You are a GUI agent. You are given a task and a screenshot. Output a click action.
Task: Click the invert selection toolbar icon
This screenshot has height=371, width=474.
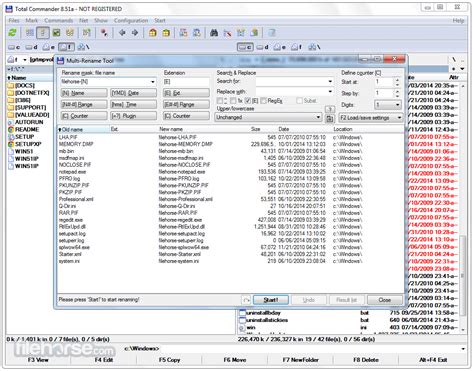tap(87, 33)
